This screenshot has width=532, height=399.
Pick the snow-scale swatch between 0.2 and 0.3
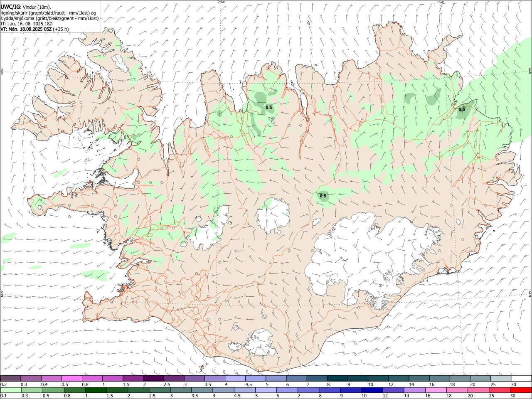coord(10,379)
